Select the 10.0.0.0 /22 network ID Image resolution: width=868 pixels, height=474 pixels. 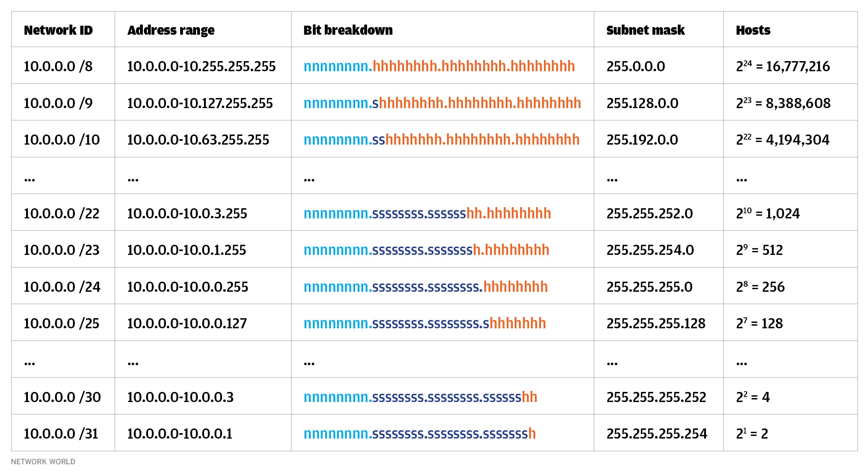(61, 213)
